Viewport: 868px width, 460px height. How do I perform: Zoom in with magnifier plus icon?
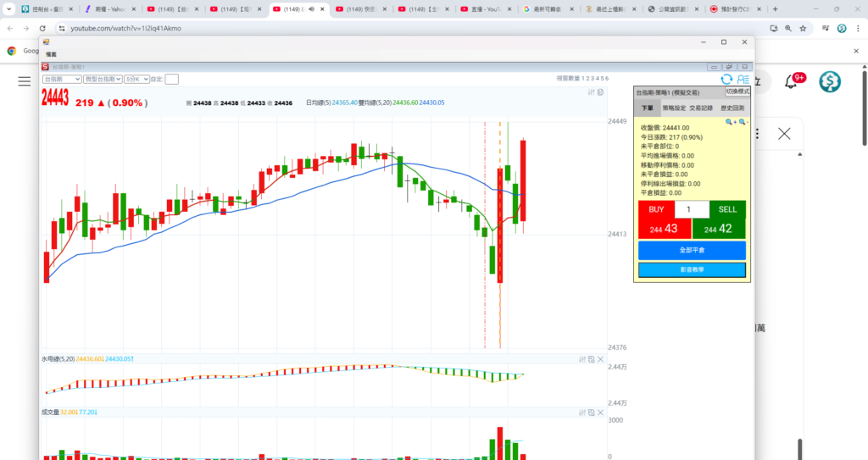click(730, 122)
